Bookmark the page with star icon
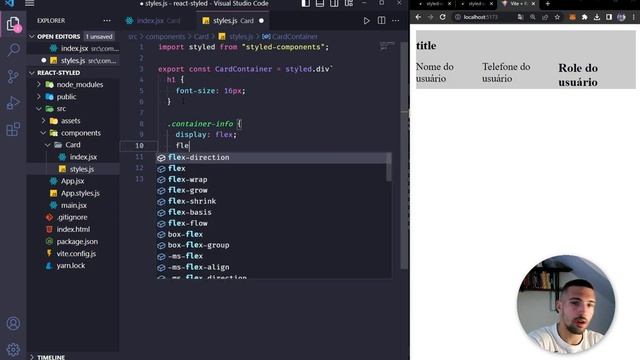This screenshot has height=360, width=640. [x=557, y=17]
